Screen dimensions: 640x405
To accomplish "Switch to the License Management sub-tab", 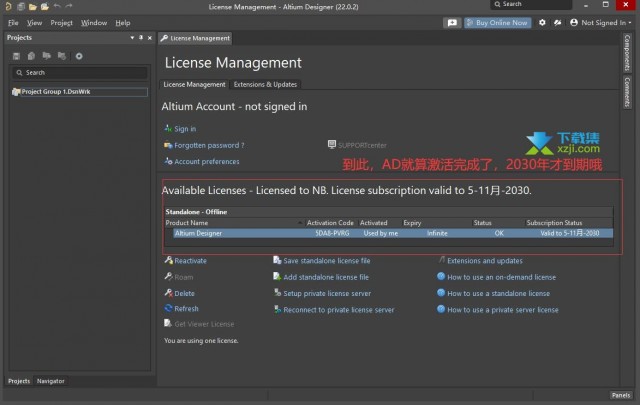I will pos(194,85).
